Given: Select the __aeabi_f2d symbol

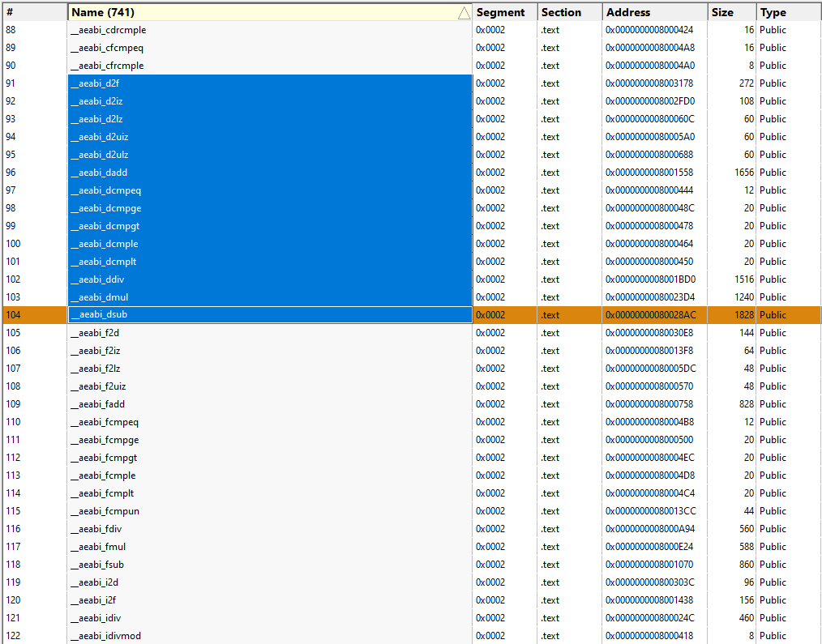Looking at the screenshot, I should (x=95, y=333).
